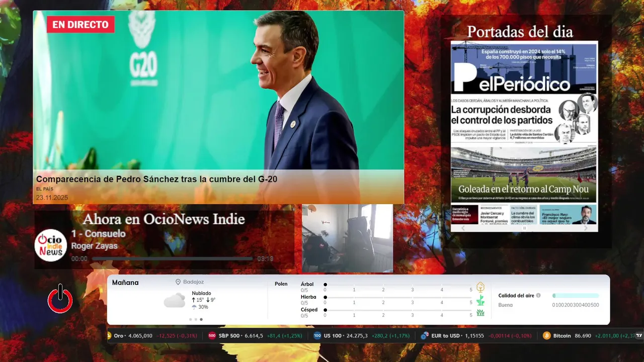Click the Calidad del aire label

[x=516, y=296]
